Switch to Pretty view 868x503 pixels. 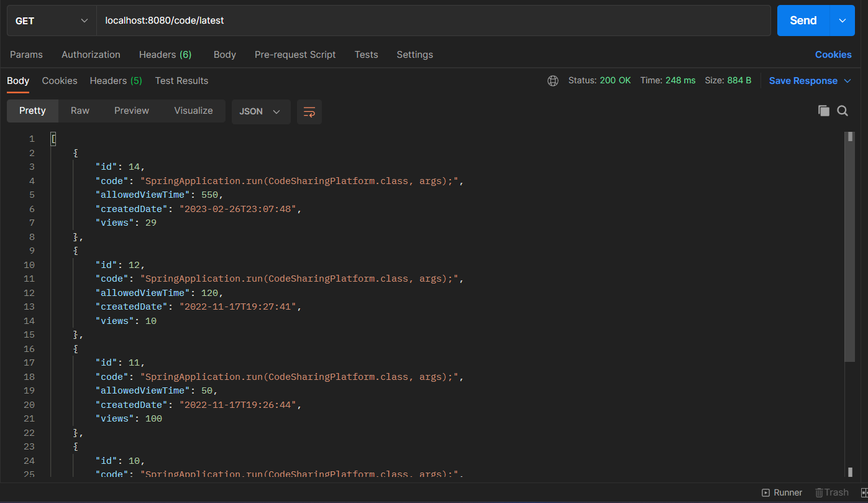pyautogui.click(x=32, y=111)
